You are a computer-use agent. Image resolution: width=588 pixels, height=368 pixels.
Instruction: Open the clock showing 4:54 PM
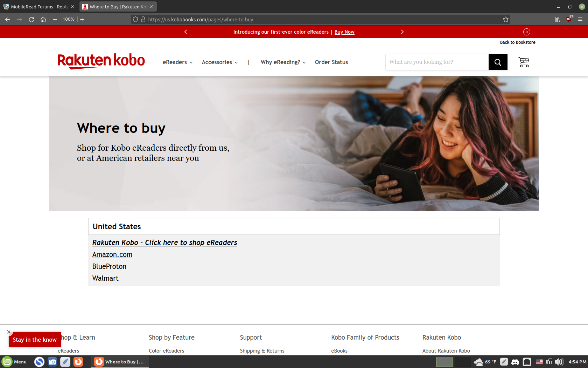577,362
